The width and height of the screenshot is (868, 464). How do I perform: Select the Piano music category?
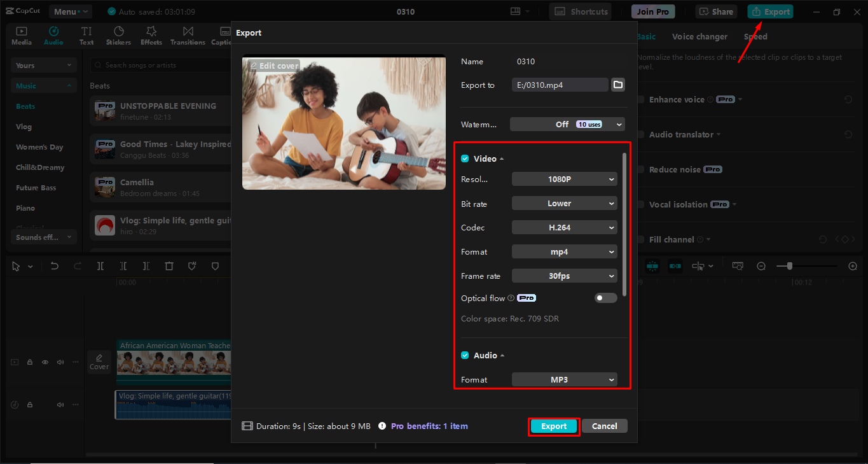(25, 208)
